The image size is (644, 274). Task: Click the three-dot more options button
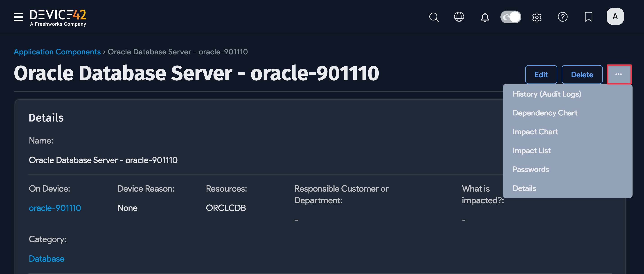(x=619, y=74)
